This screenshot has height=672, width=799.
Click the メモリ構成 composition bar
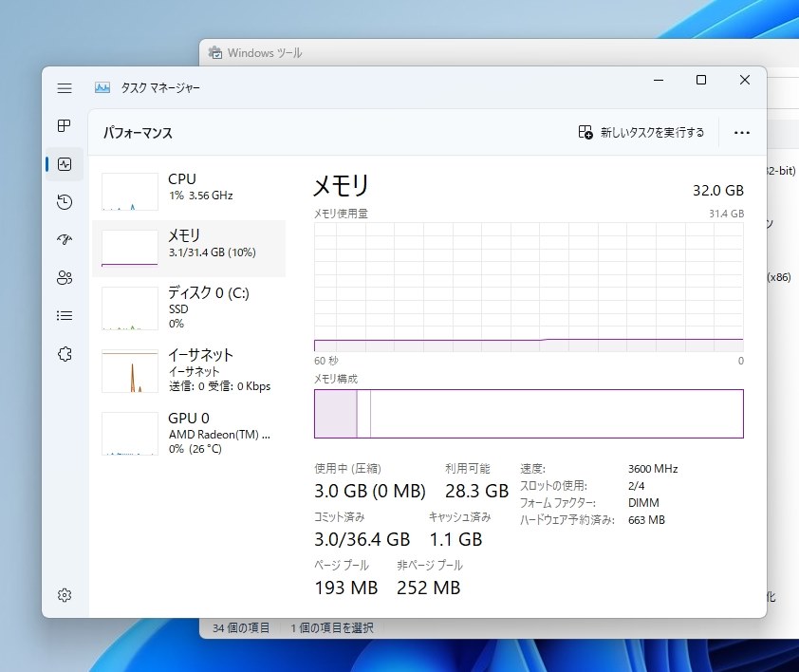click(x=529, y=414)
